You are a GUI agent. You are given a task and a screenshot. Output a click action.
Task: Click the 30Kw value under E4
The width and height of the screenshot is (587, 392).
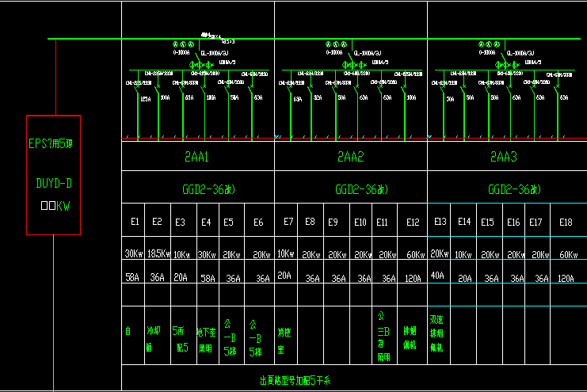207,254
